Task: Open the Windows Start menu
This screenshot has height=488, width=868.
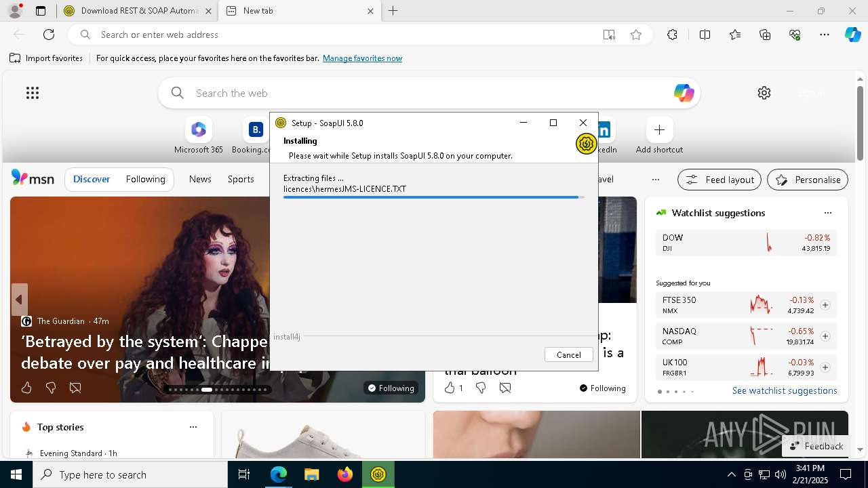Action: coord(16,474)
